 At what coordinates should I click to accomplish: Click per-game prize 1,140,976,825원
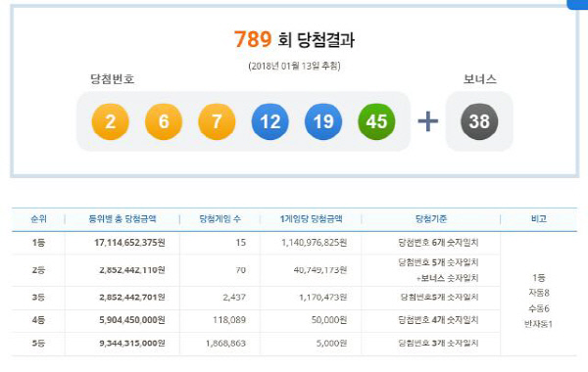[x=315, y=243]
